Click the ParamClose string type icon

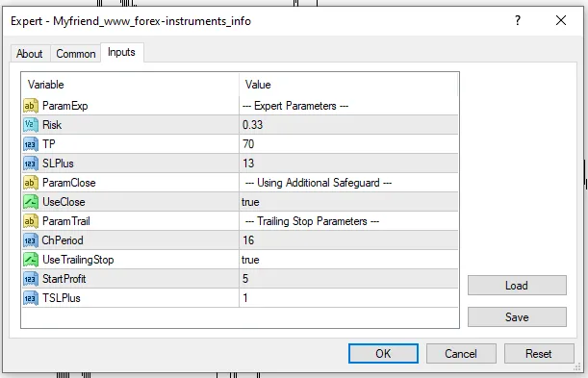31,183
